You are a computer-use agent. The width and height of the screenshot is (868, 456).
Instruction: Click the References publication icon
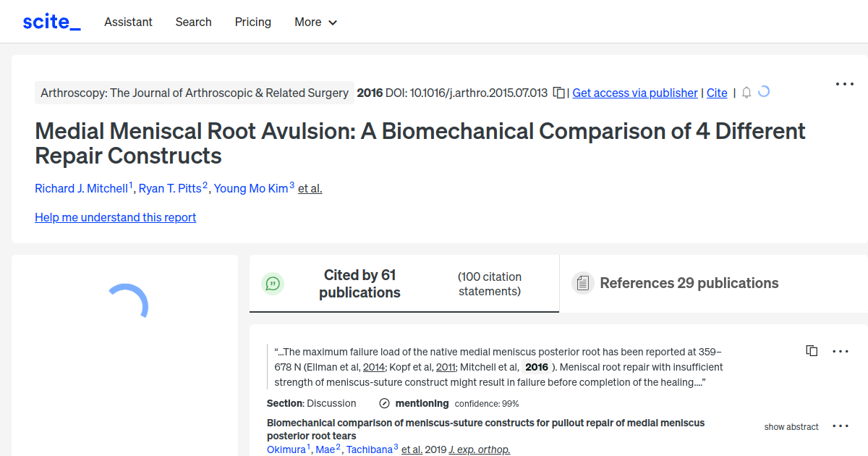coord(582,282)
